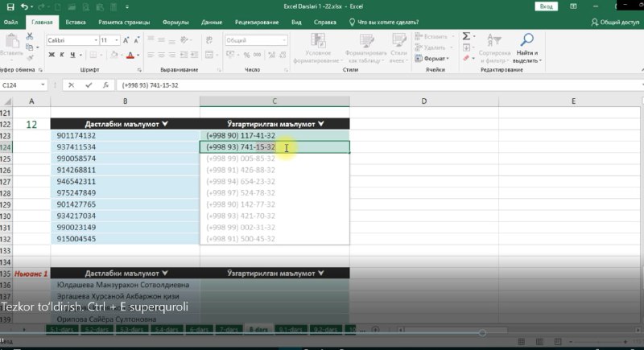Screen dimensions: 644x350
Task: Insert the AutoSum sigma function
Action: 466,36
